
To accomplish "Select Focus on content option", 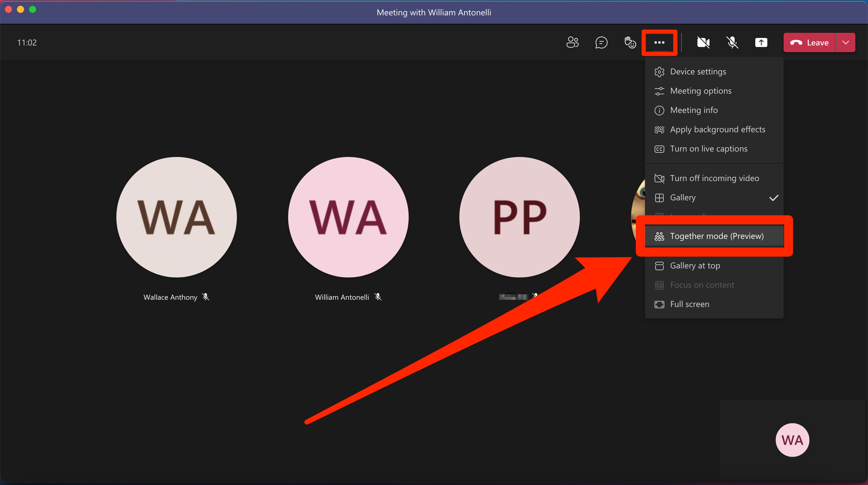I will [702, 284].
